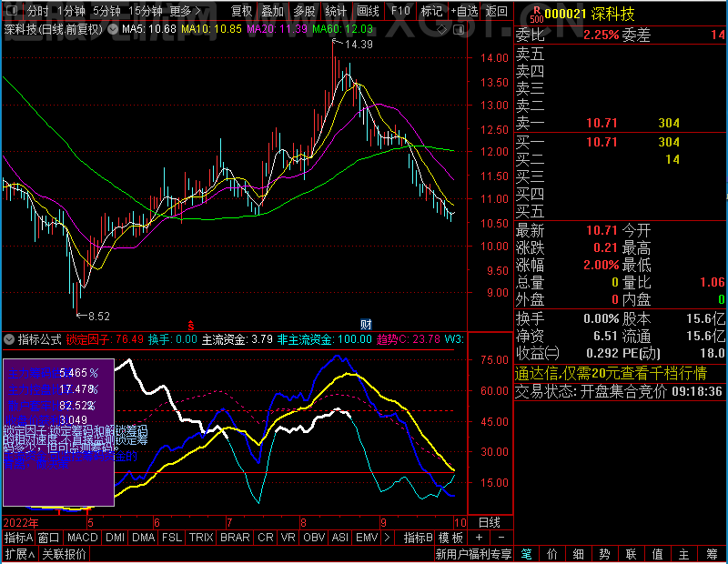Select the 指标B tab
Viewport: 728px width, 564px height.
pos(419,538)
